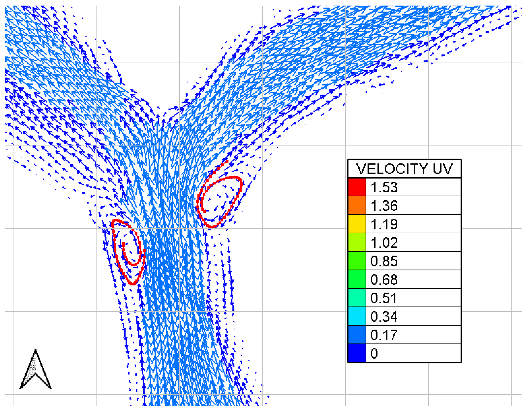Viewport: 532px width, 413px height.
Task: Pick the teal 0.51 legend swatch
Action: tap(357, 298)
